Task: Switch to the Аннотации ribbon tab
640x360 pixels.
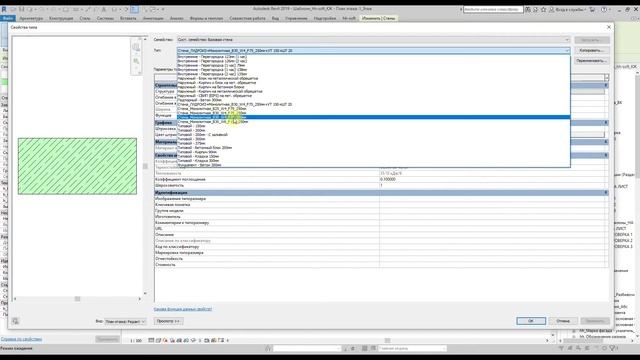Action: click(153, 18)
